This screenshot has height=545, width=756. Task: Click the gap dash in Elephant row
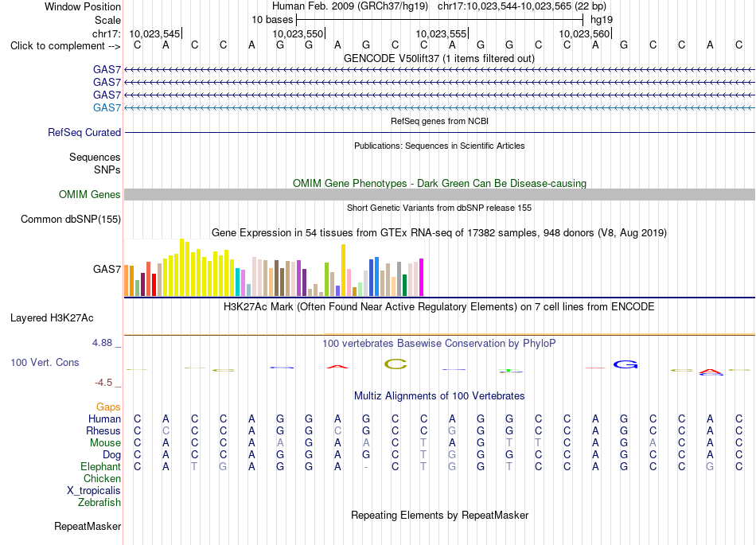(x=366, y=467)
